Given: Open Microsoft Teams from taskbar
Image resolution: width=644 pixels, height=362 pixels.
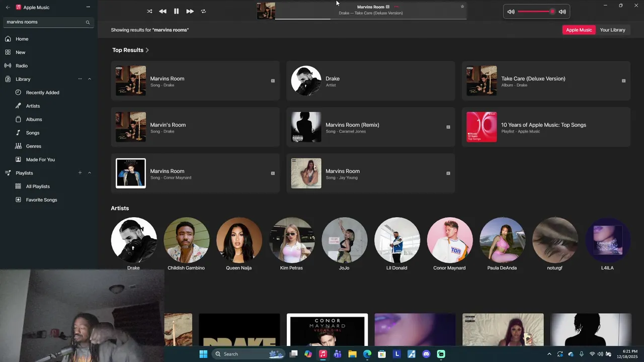Looking at the screenshot, I should (x=338, y=354).
